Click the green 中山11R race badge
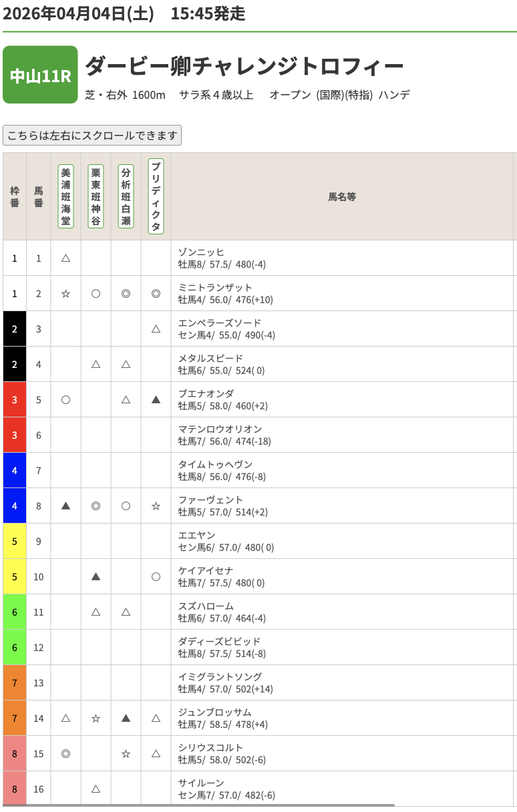 click(40, 75)
